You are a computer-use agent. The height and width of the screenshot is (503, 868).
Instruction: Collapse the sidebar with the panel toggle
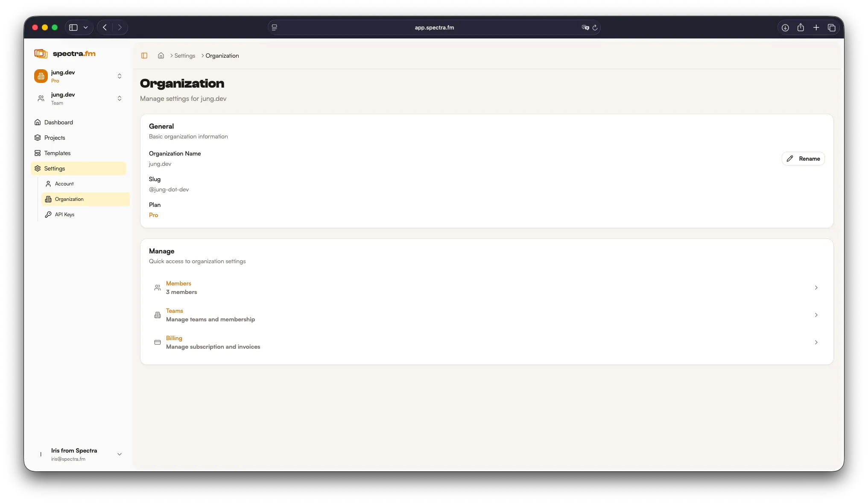(x=144, y=56)
